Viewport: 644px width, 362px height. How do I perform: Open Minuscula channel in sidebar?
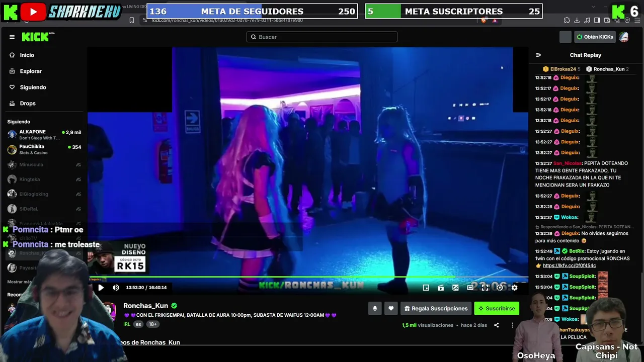(44, 164)
